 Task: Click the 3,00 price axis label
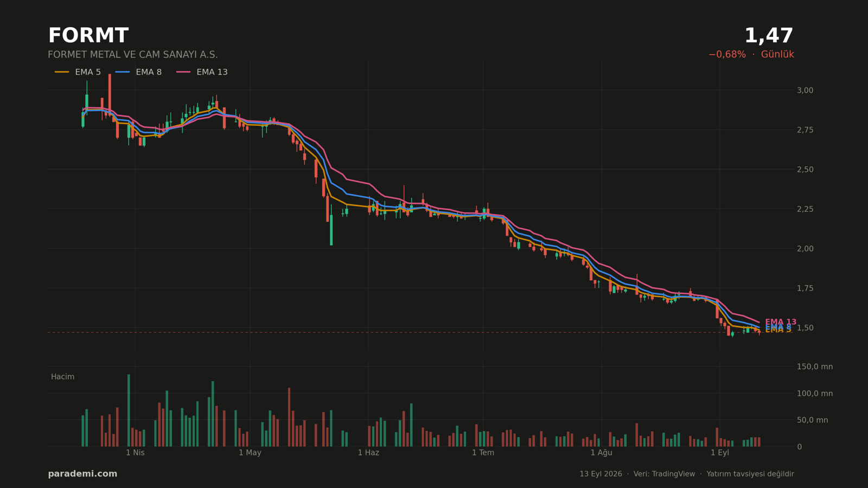point(805,90)
